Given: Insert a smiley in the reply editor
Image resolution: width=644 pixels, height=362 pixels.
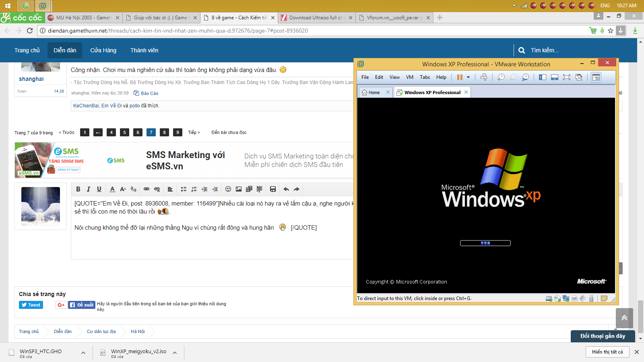Looking at the screenshot, I should point(228,189).
